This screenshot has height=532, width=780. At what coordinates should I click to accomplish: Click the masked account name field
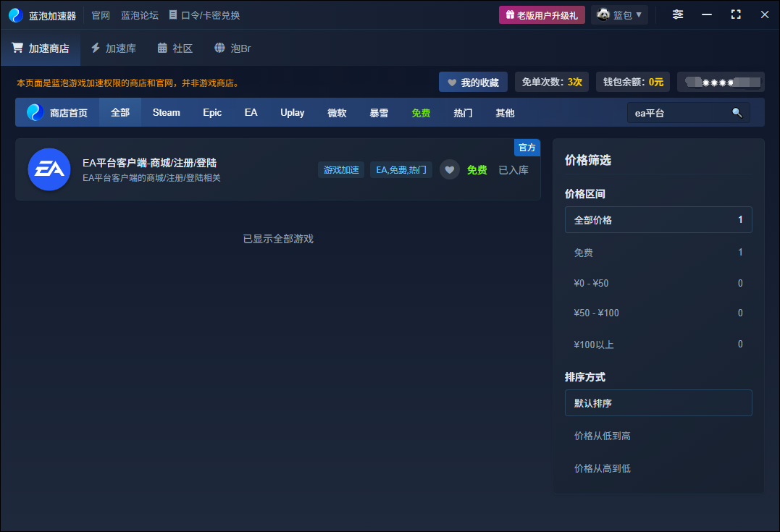click(x=721, y=82)
